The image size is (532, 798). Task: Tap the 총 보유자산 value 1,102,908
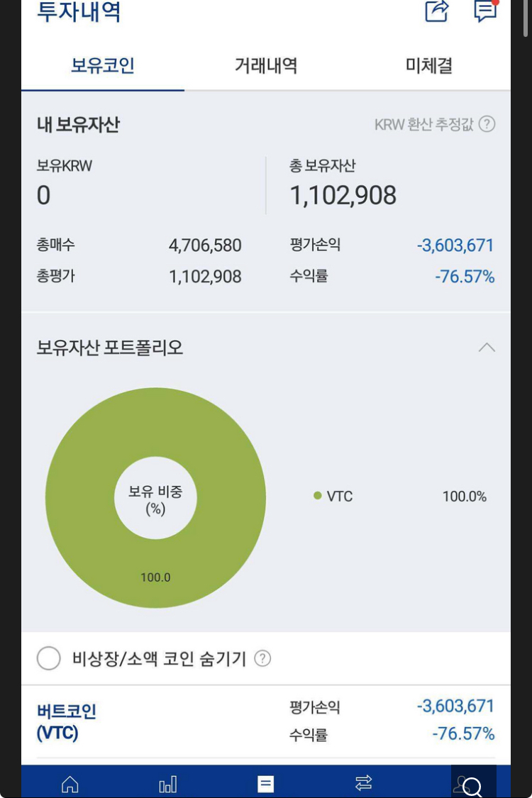343,196
